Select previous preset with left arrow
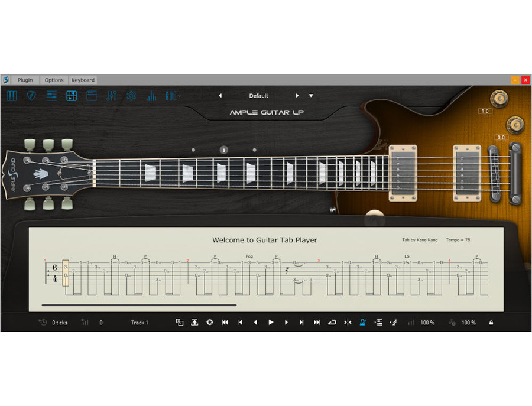 click(x=220, y=96)
